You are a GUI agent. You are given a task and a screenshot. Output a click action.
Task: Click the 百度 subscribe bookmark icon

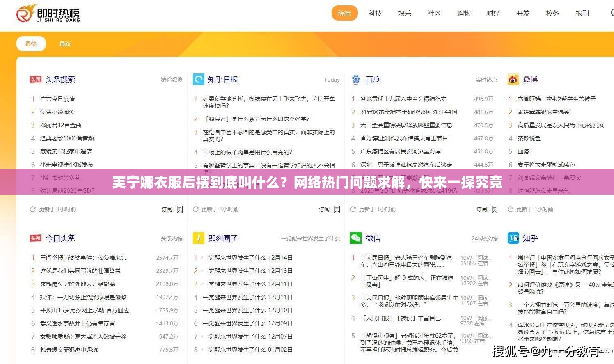click(495, 209)
